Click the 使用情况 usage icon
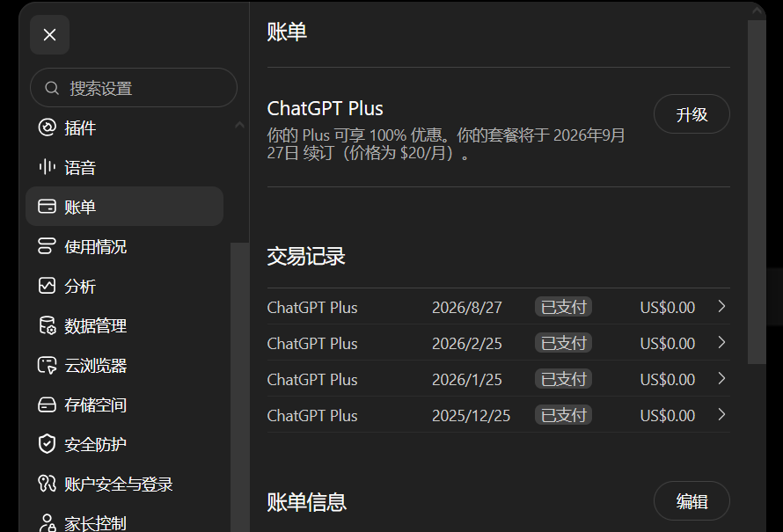 pyautogui.click(x=47, y=245)
